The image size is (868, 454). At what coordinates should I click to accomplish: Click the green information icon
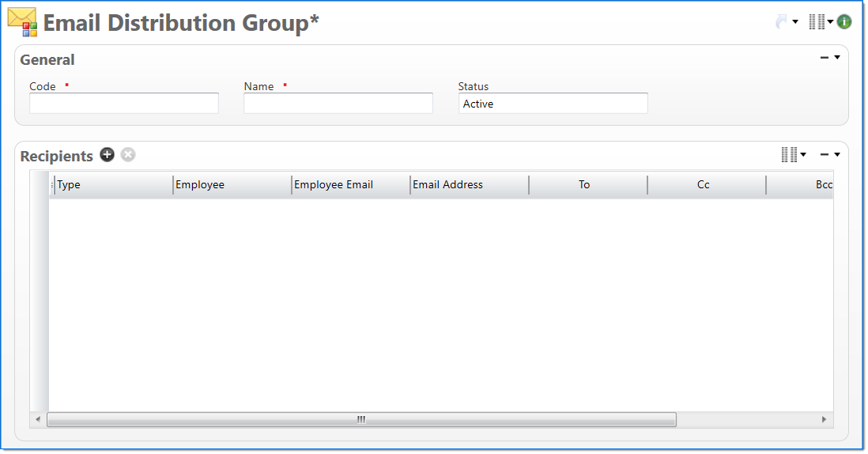click(844, 22)
